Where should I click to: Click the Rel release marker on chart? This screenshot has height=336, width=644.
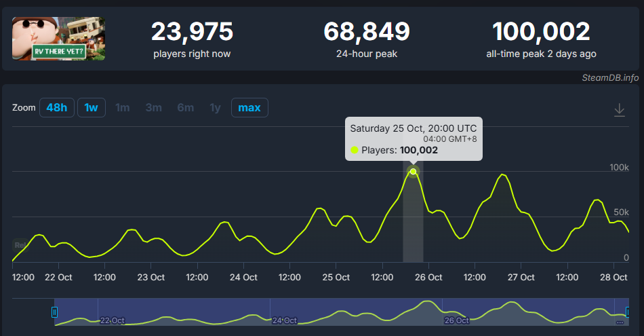point(20,244)
